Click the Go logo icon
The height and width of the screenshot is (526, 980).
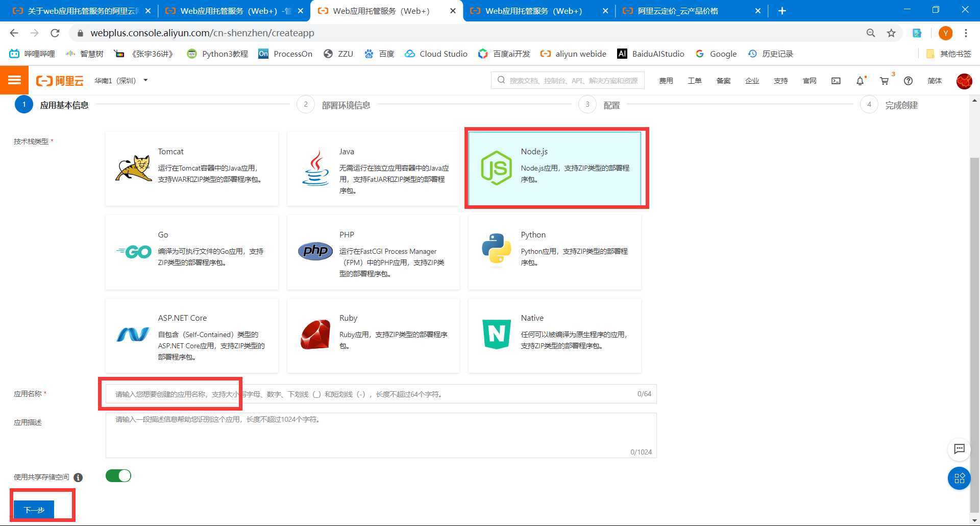click(x=134, y=252)
